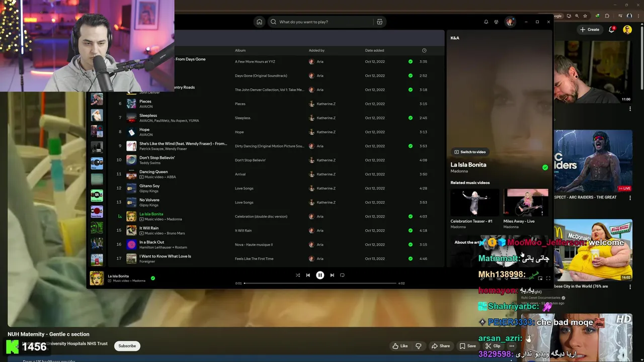This screenshot has height=362, width=644.
Task: Pause La Isla Bonita playback
Action: coord(320,275)
